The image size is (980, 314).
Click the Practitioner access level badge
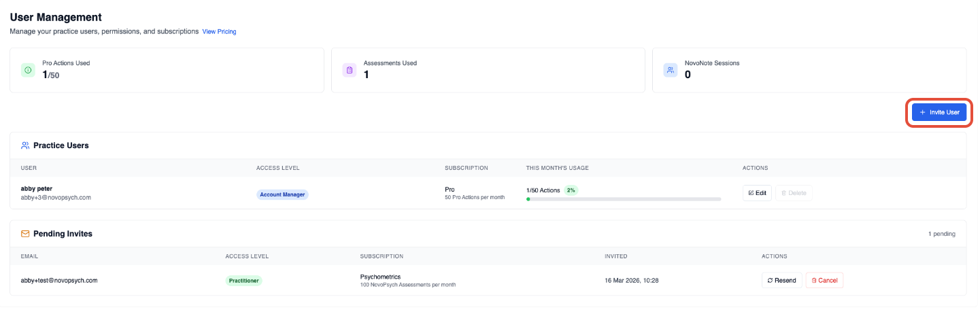tap(243, 280)
